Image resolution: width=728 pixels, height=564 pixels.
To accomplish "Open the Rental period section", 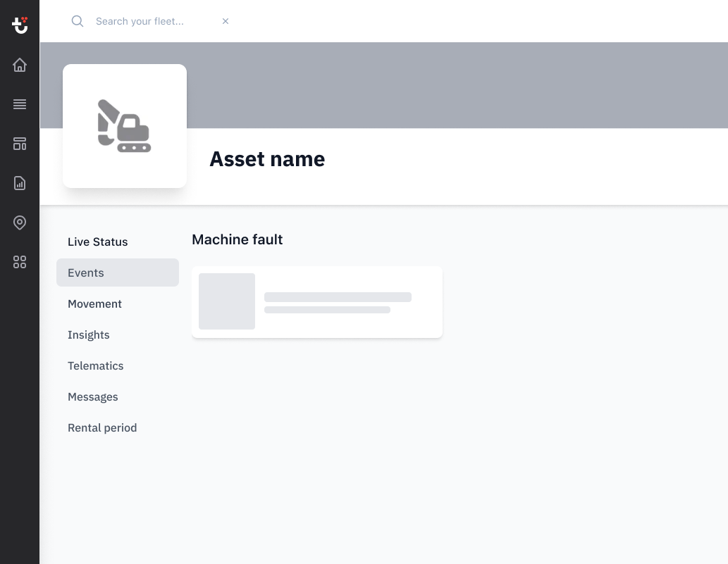I will 102,427.
